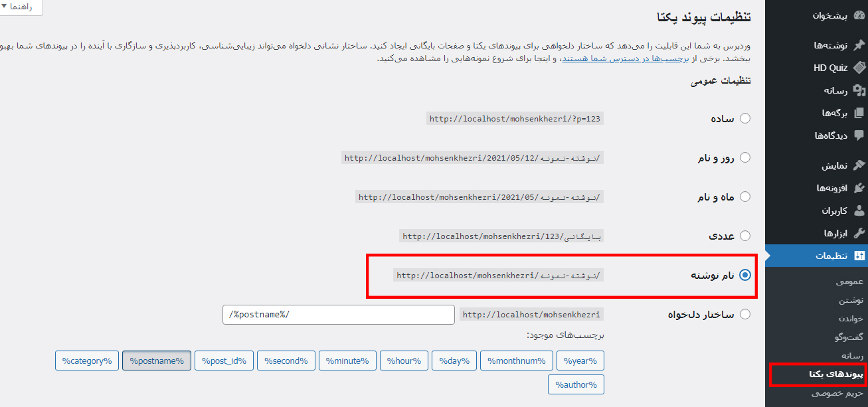Image resolution: width=868 pixels, height=407 pixels.
Task: Open رسانه media menu in sidebar
Action: (x=816, y=90)
